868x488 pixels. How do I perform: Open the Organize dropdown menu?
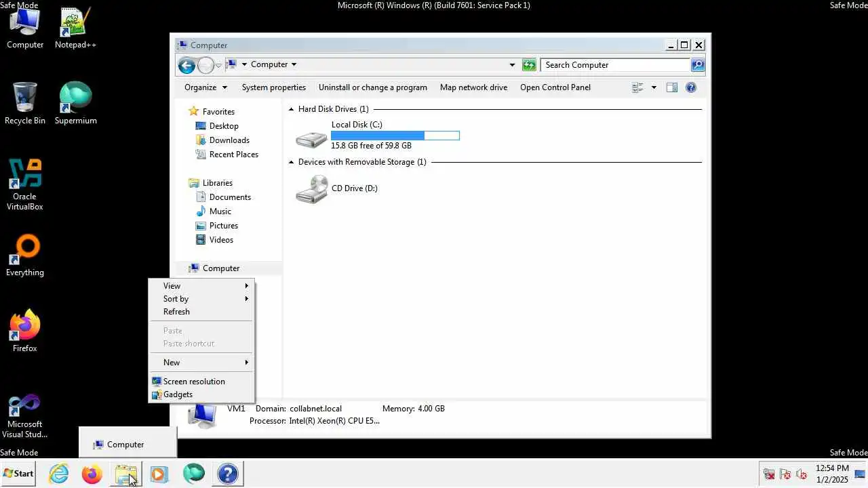click(x=205, y=87)
